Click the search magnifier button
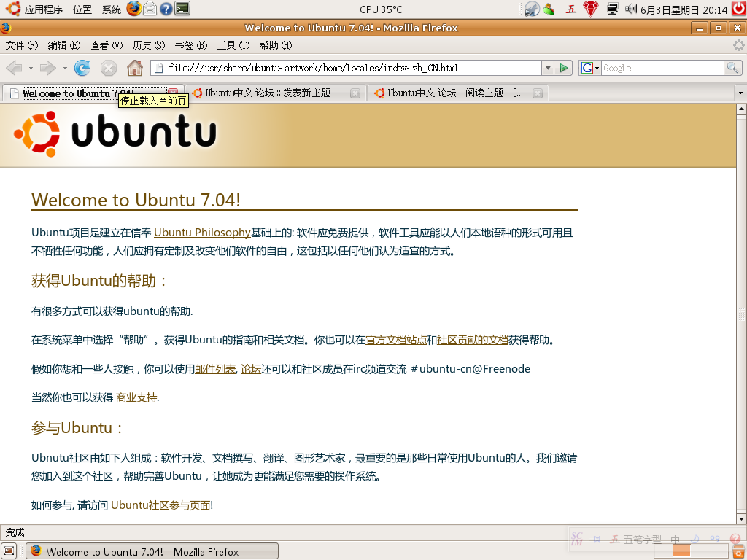The height and width of the screenshot is (560, 747). click(732, 68)
